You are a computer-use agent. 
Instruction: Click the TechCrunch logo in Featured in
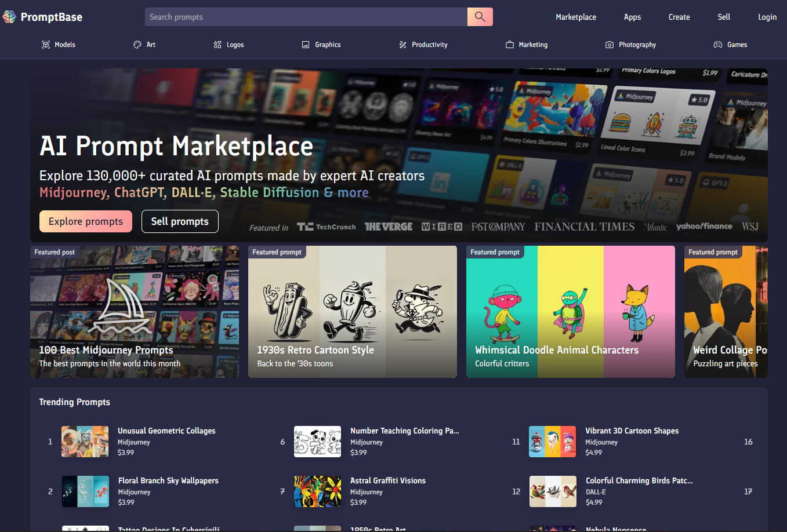pyautogui.click(x=327, y=227)
